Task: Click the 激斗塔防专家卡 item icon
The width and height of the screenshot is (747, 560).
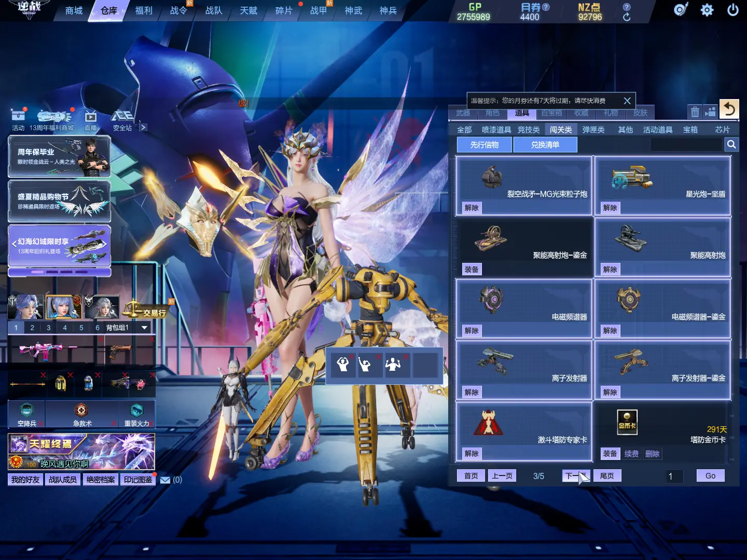Action: click(x=488, y=423)
